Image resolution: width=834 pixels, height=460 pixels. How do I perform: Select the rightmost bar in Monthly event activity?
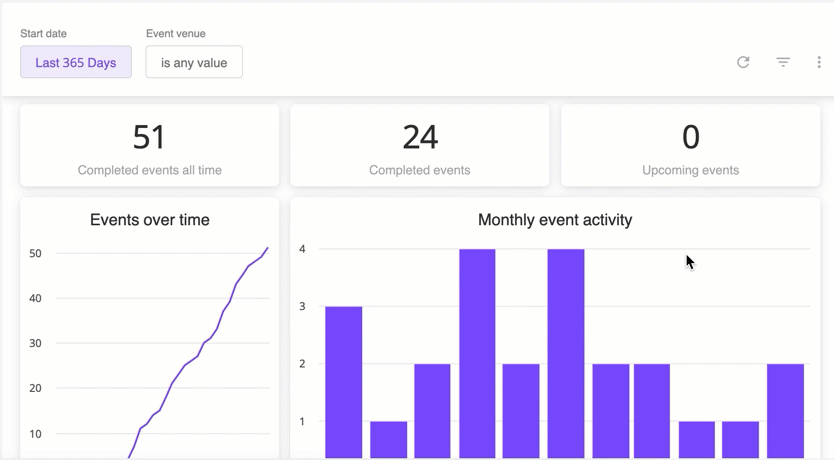[x=785, y=410]
